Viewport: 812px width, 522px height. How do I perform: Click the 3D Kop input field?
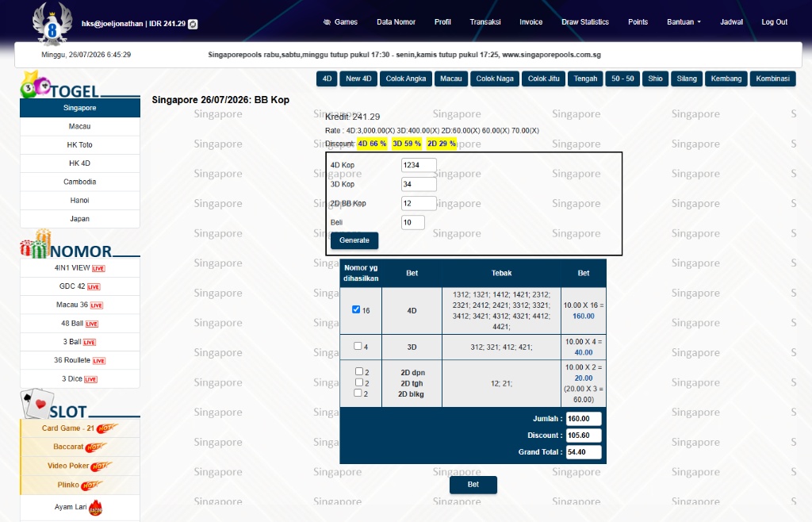419,184
